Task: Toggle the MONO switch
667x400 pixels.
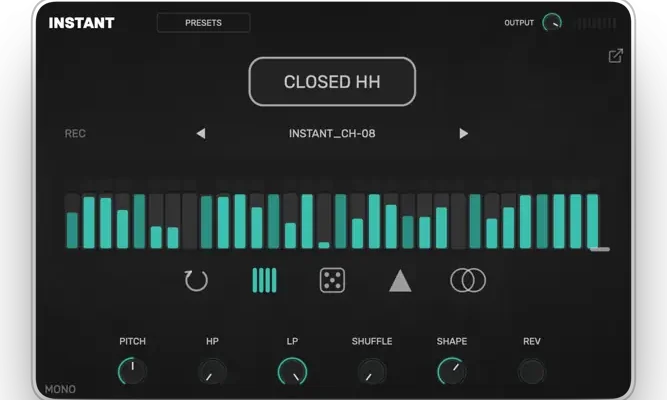Action: click(x=60, y=389)
